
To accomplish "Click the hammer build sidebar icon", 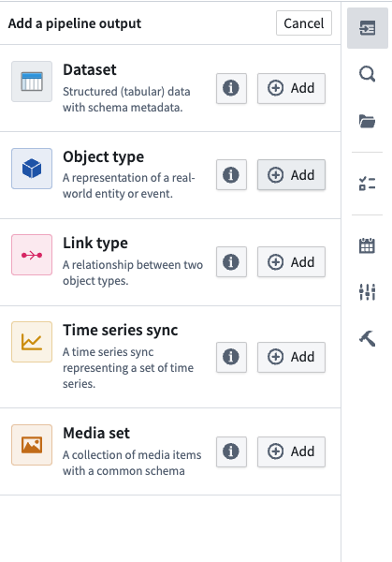I will pos(368,338).
